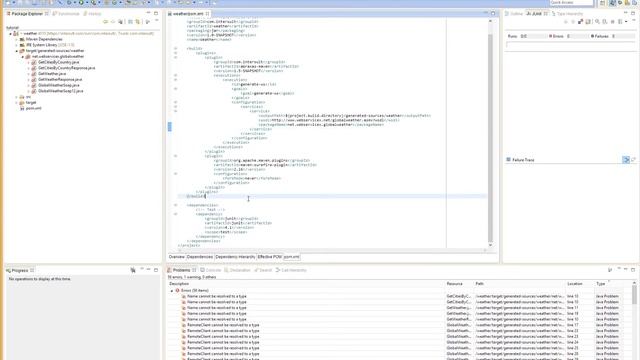
Task: Toggle Filter Stack Trace in Failure Trace
Action: pyautogui.click(x=626, y=160)
